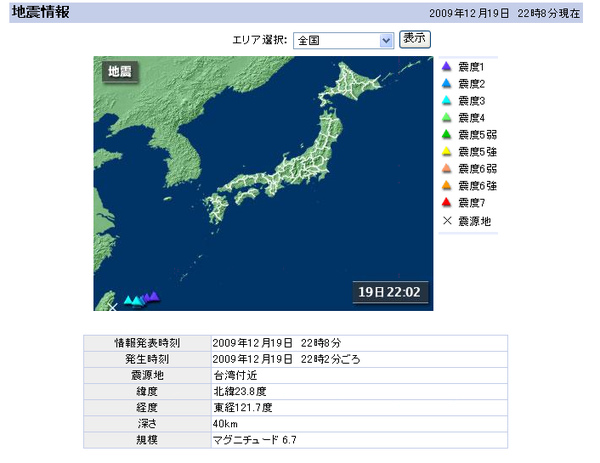The height and width of the screenshot is (463, 600).
Task: Click the マグニチュード 6.7 value
Action: tap(254, 440)
